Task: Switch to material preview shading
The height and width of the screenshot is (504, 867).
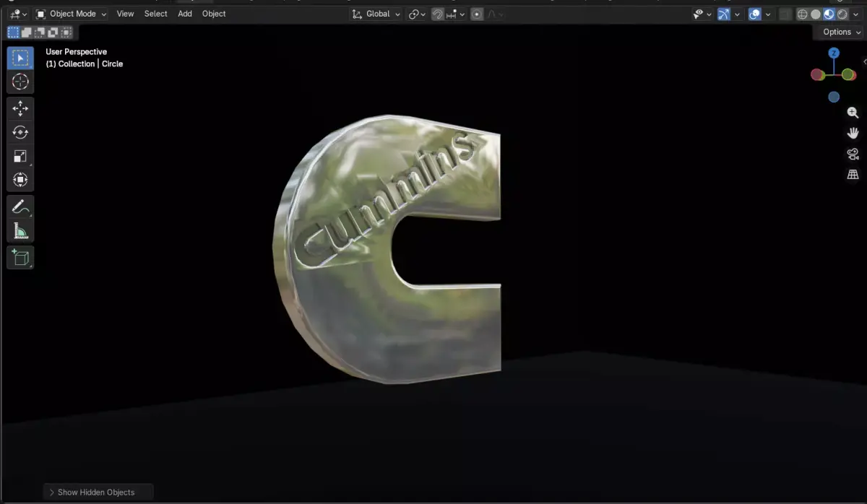Action: point(829,14)
